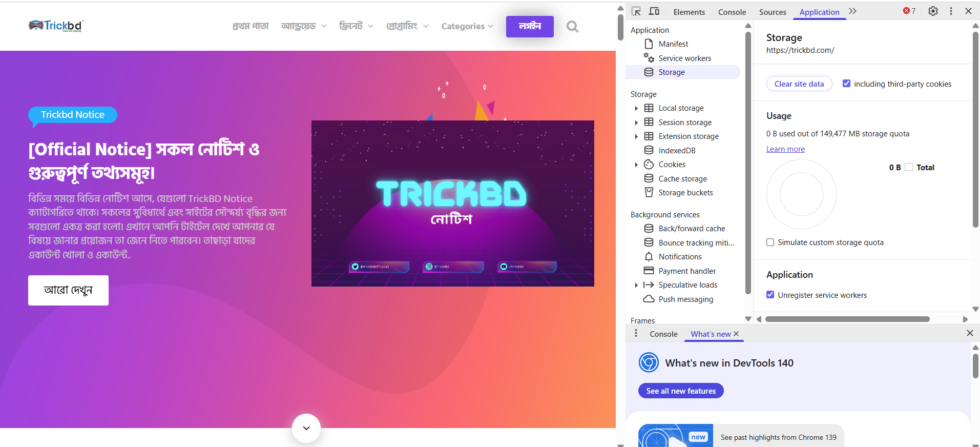Expand the Local storage tree item
Viewport: 980px width, 447px height.
tap(636, 108)
